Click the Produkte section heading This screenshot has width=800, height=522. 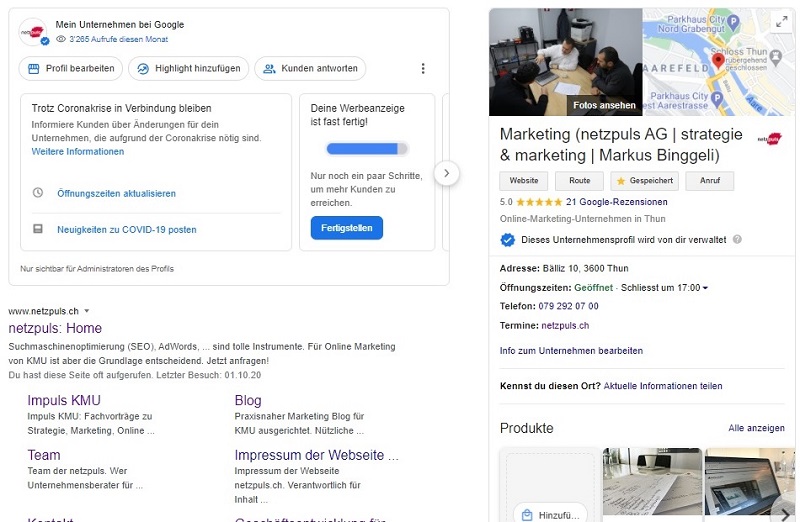click(527, 428)
